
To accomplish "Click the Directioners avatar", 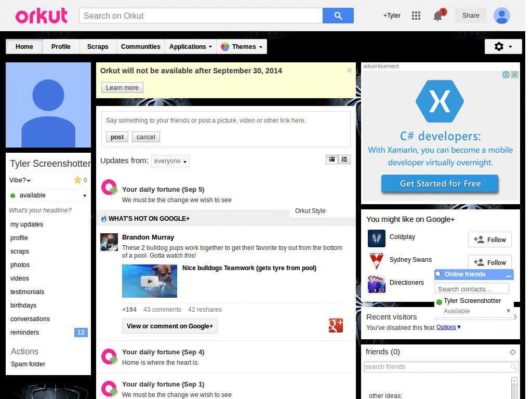I will click(377, 284).
